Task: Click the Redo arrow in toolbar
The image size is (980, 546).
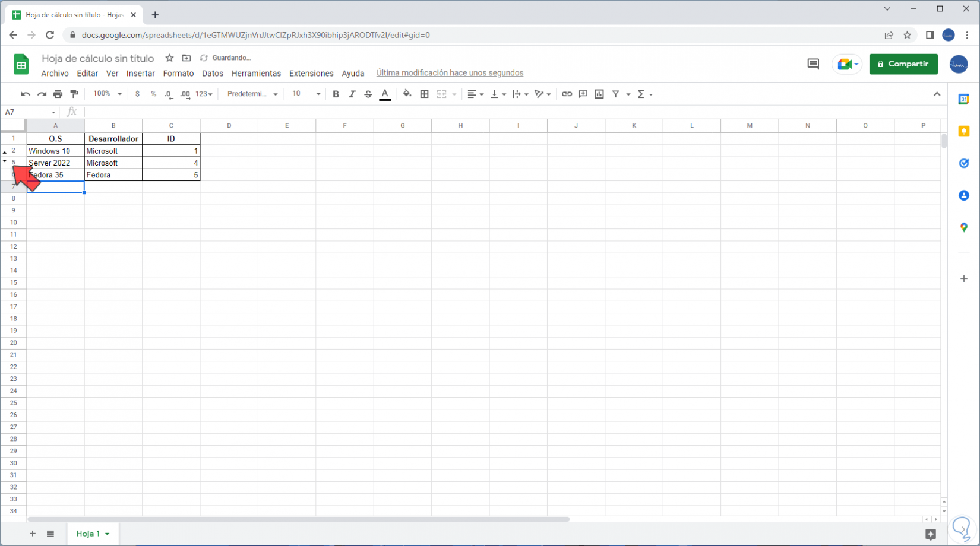Action: [42, 94]
